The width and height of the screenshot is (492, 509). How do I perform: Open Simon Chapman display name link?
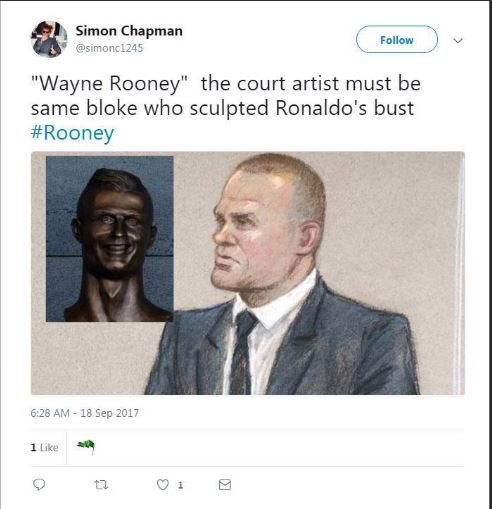129,31
